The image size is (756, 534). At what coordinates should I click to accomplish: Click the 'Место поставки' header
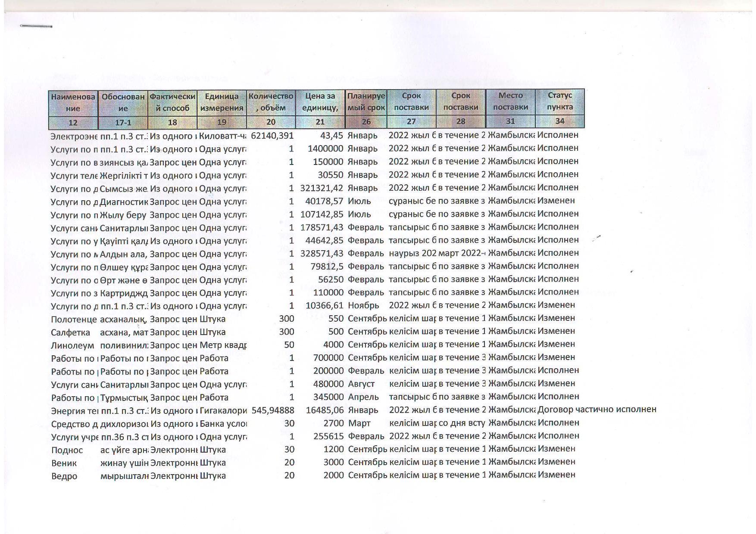[x=510, y=102]
